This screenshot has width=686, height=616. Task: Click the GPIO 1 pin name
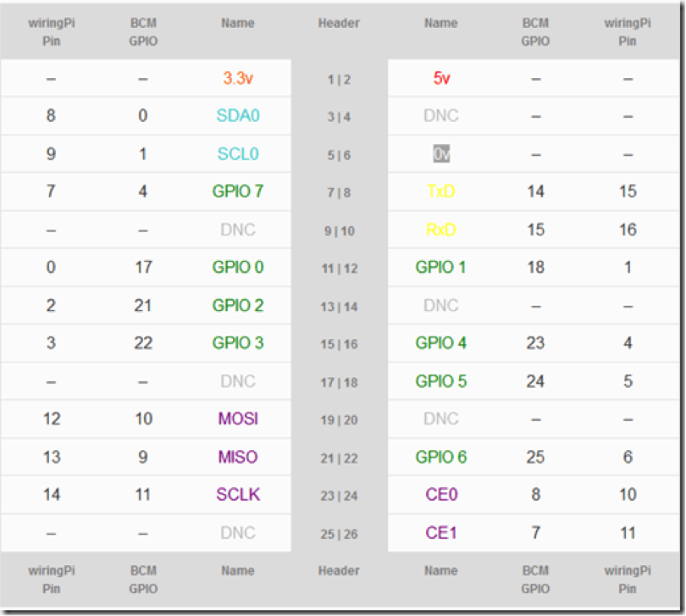point(441,268)
